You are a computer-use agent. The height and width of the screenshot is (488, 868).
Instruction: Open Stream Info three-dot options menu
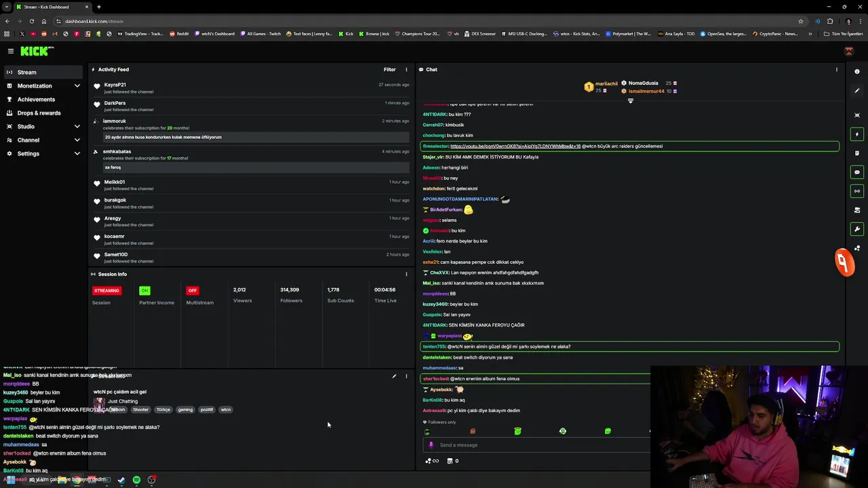click(406, 376)
